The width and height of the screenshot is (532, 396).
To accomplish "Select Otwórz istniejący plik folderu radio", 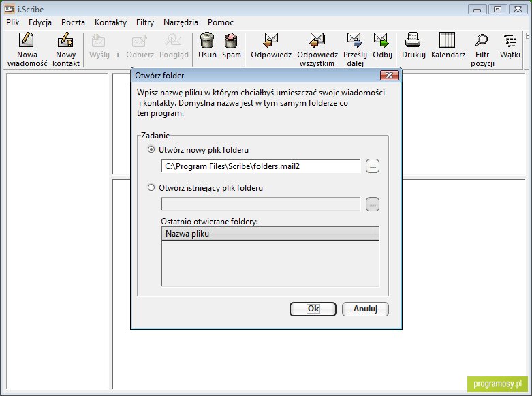I will [x=151, y=187].
